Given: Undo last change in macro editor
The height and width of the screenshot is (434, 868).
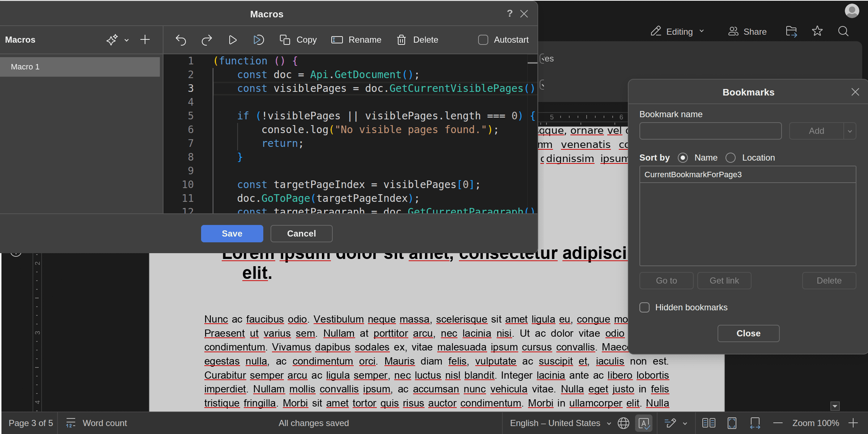Looking at the screenshot, I should tap(181, 40).
